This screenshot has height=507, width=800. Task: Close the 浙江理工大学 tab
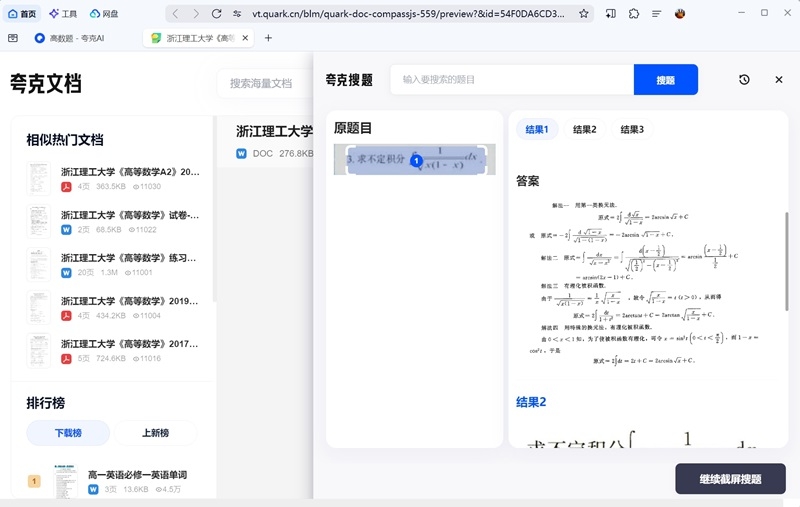pos(245,38)
